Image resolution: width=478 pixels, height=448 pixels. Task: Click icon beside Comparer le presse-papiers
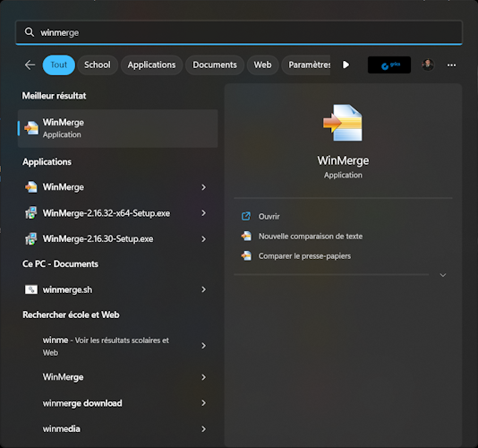point(246,255)
